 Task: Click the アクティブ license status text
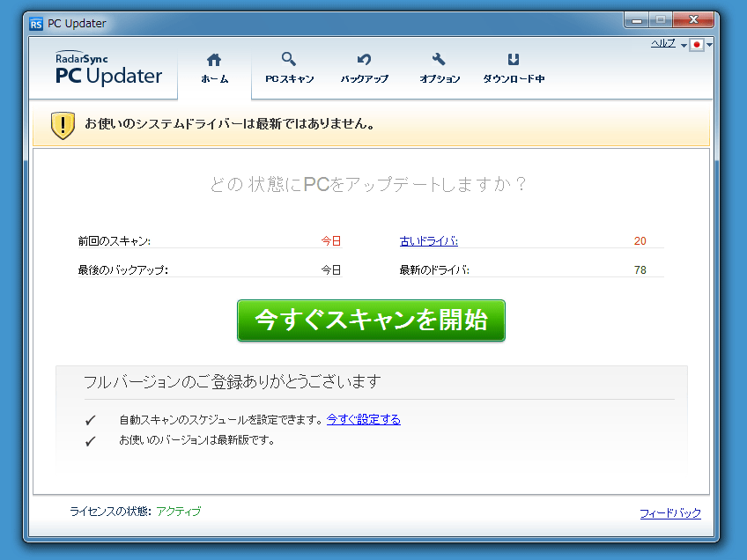click(x=179, y=512)
